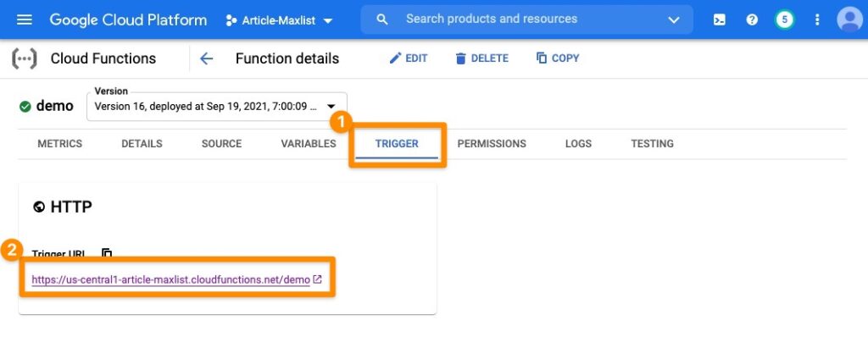Click the demo function name

point(55,106)
